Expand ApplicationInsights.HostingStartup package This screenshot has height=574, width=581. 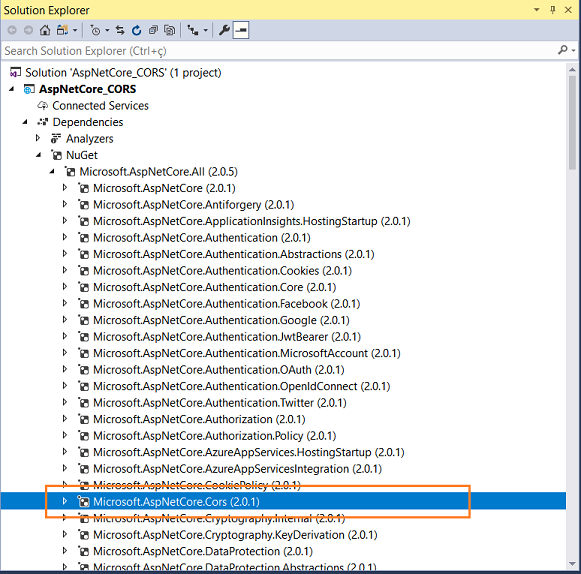[x=65, y=220]
